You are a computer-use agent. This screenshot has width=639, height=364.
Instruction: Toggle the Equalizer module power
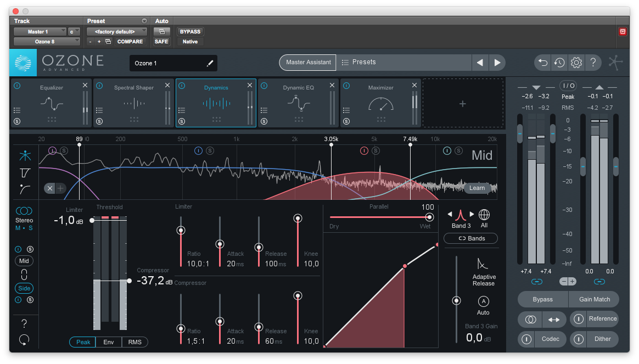(16, 86)
